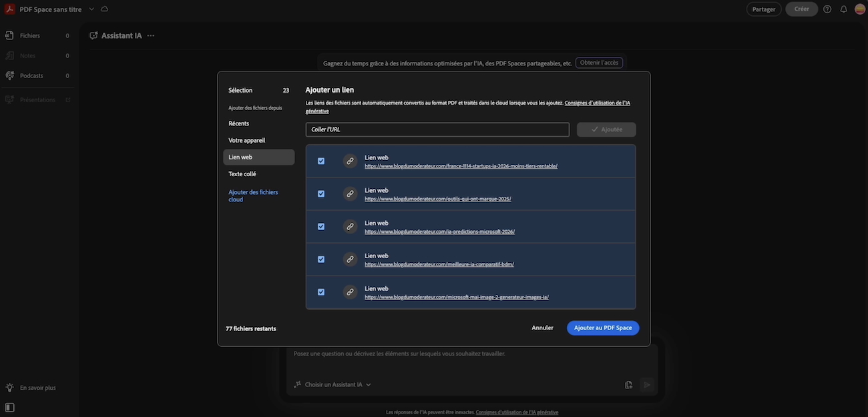Screen dimensions: 868x417
Task: Open the meilleure-ia-comparatif-bdm URL link
Action: point(439,264)
